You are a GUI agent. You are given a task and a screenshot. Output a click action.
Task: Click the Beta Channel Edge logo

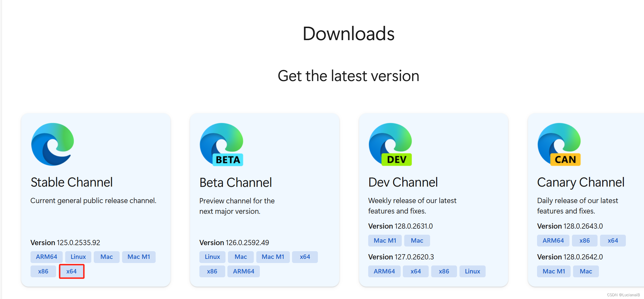222,144
